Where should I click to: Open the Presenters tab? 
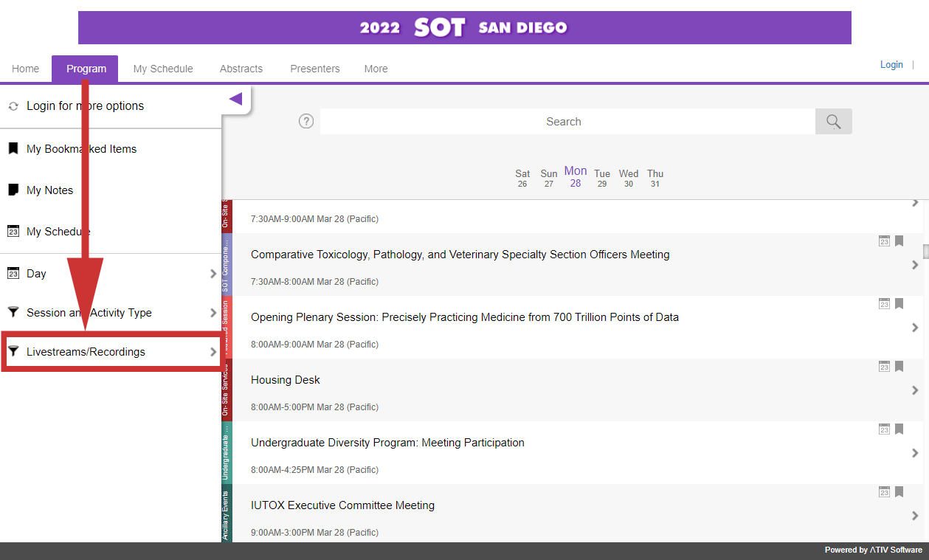[314, 69]
